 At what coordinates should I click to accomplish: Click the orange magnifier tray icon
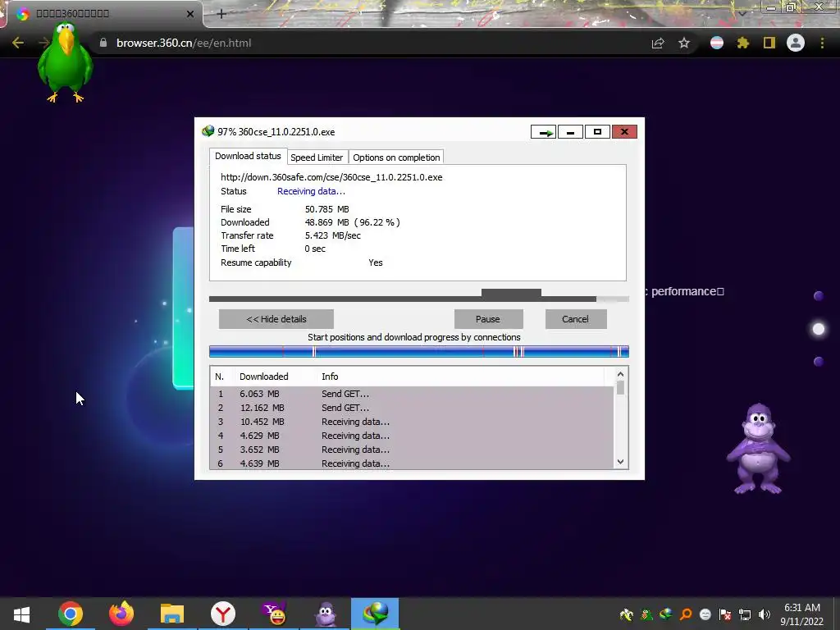[x=685, y=614]
